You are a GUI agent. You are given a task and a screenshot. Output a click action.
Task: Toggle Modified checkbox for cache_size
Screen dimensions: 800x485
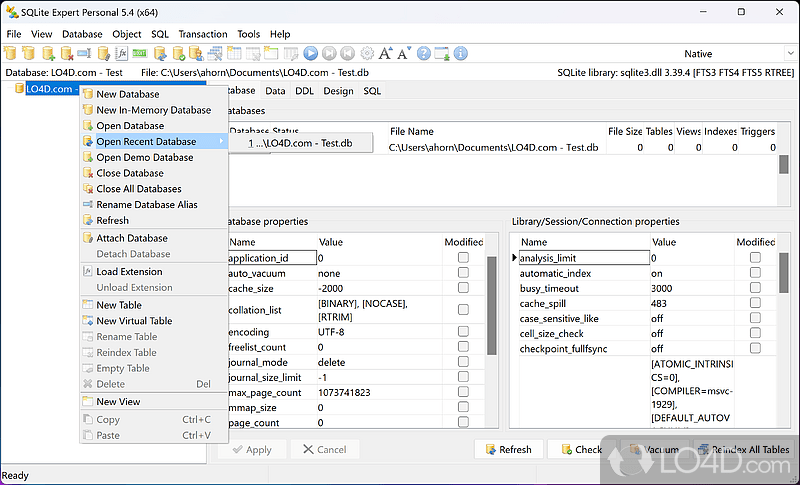pyautogui.click(x=463, y=288)
